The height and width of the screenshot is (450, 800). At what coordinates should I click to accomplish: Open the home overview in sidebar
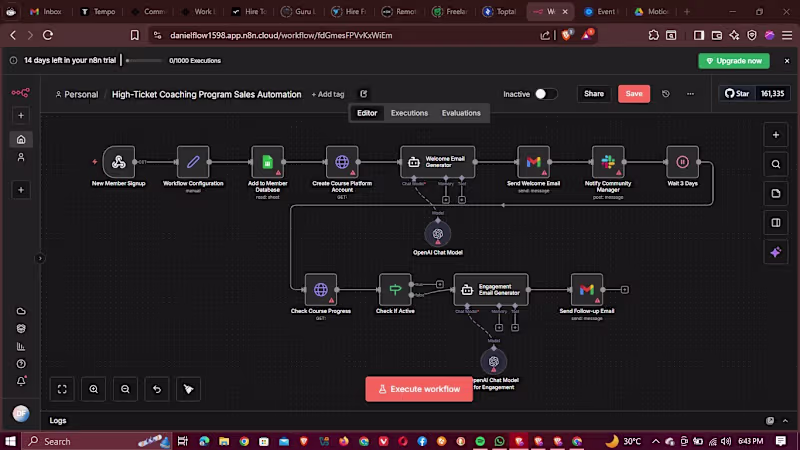[21, 139]
